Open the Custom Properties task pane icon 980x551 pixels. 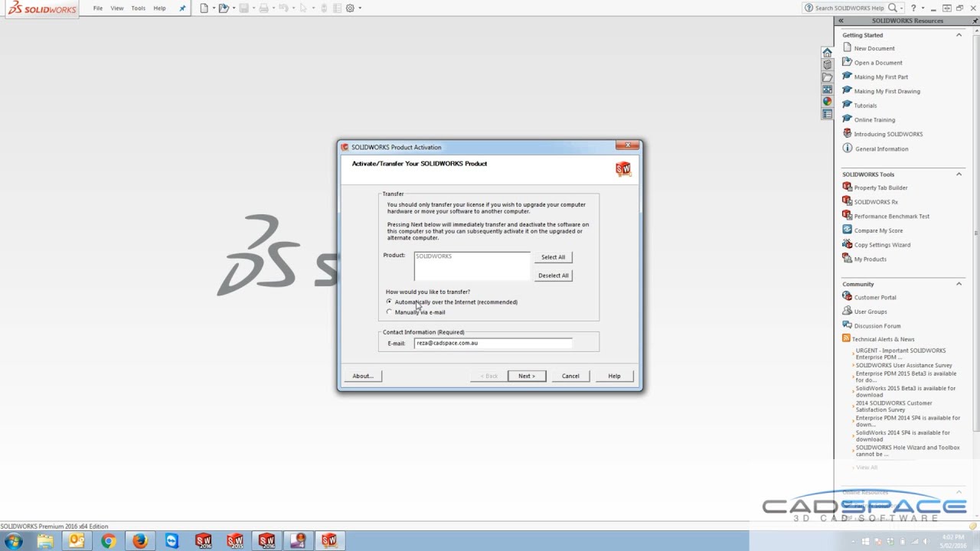pos(827,114)
